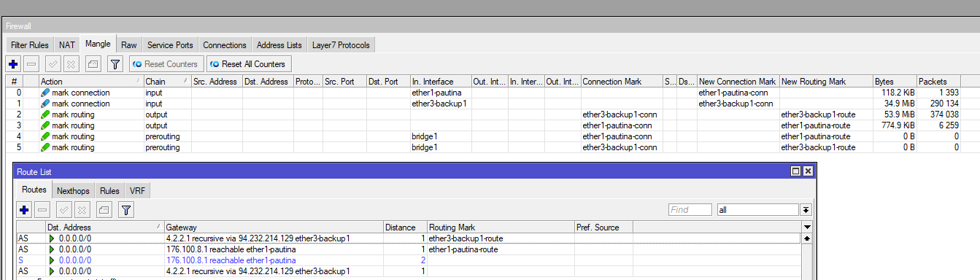Click mark routing icon of rule 4
The height and width of the screenshot is (280, 980).
click(x=45, y=136)
